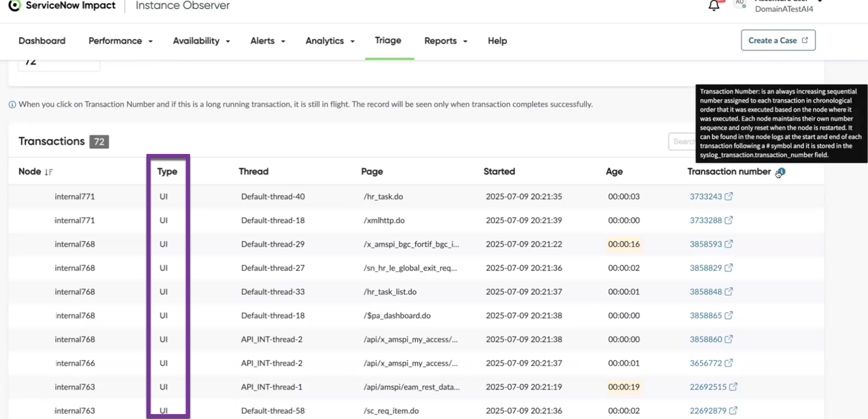Click the /api/amspi/eam_rest_data... page cell

pos(411,387)
